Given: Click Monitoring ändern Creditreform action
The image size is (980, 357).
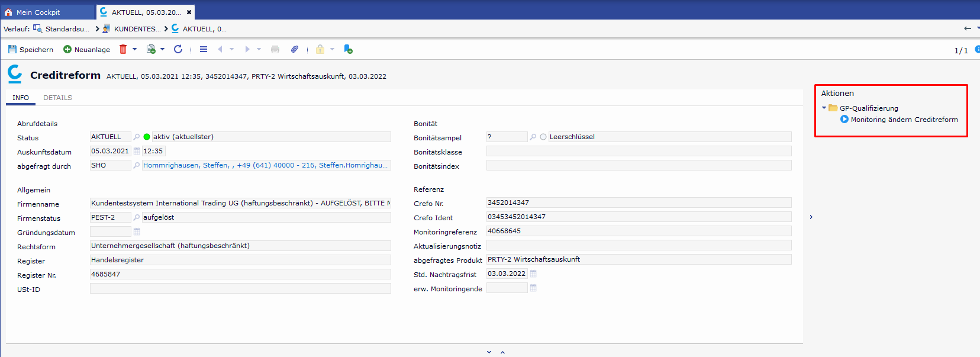Looking at the screenshot, I should click(904, 120).
